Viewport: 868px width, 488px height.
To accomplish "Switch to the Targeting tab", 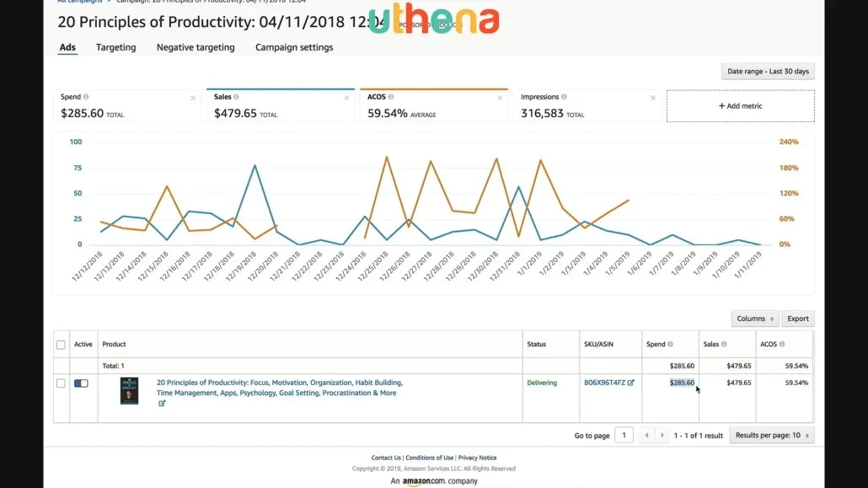I will pyautogui.click(x=115, y=48).
